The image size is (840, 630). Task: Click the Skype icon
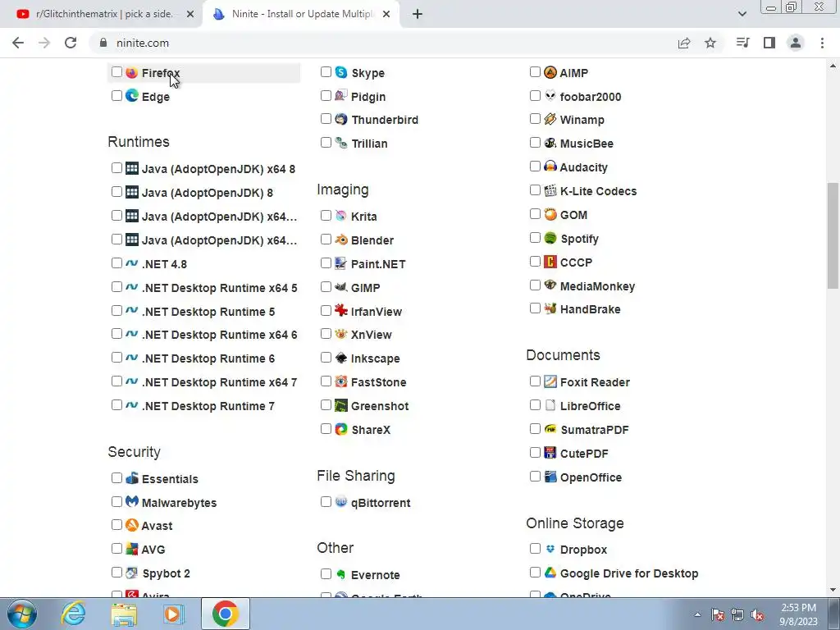(x=341, y=72)
